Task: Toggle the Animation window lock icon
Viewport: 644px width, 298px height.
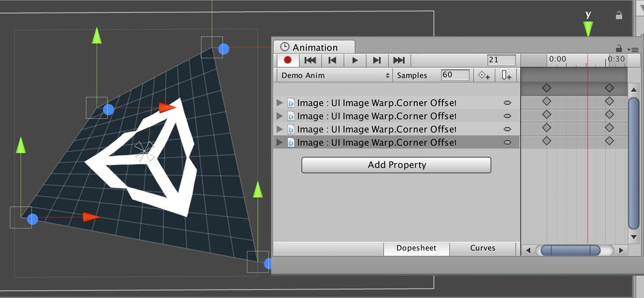Action: click(619, 48)
